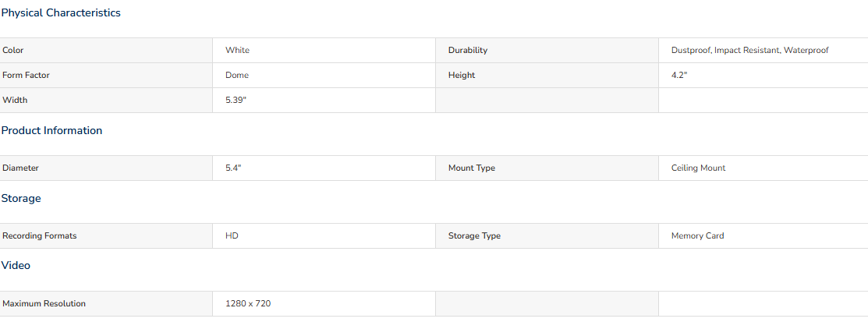Click the Width value 5.39"
The image size is (868, 322).
coord(236,100)
